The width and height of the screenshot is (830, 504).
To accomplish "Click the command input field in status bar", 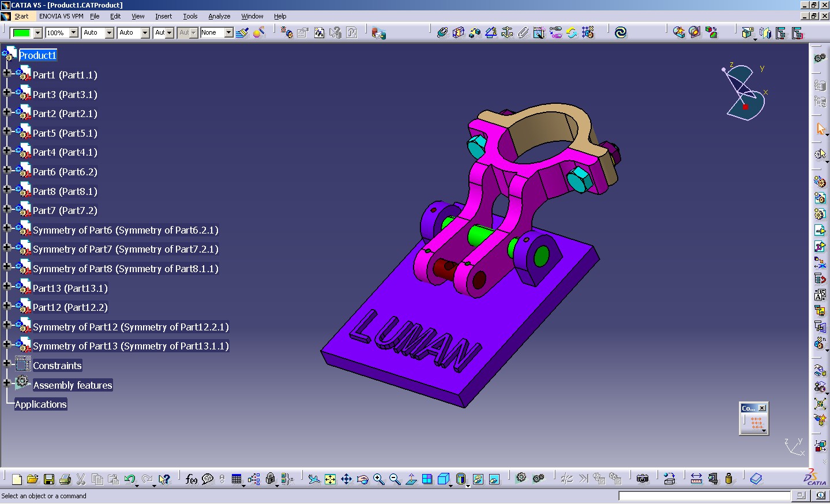I will coord(704,496).
